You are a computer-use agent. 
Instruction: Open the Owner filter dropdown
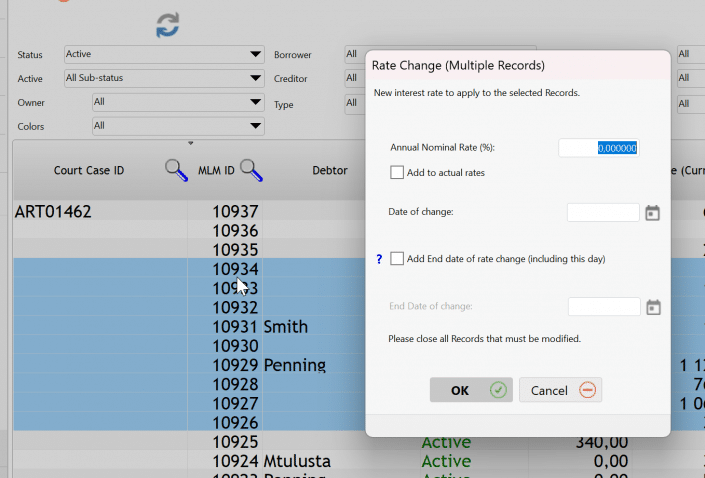pos(177,102)
